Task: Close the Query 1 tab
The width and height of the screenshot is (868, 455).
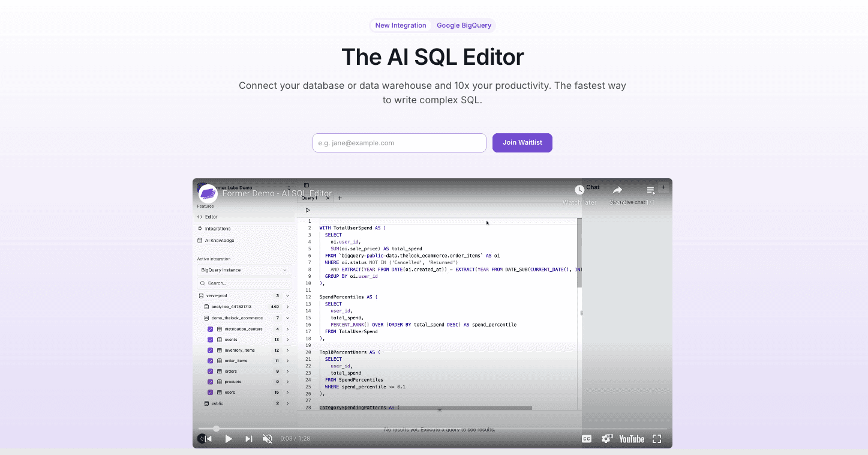Action: tap(328, 198)
